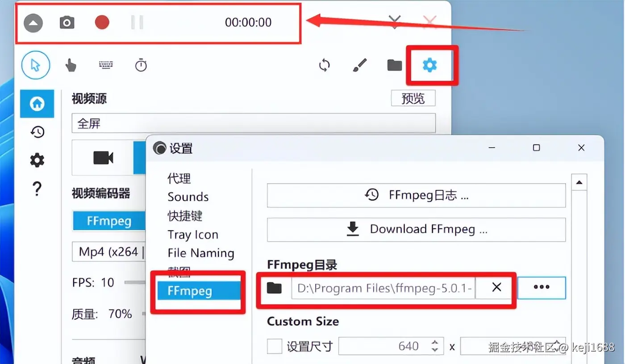Viewport: 625px width, 364px height.
Task: Toggle mouse clicks hand icon
Action: [71, 66]
